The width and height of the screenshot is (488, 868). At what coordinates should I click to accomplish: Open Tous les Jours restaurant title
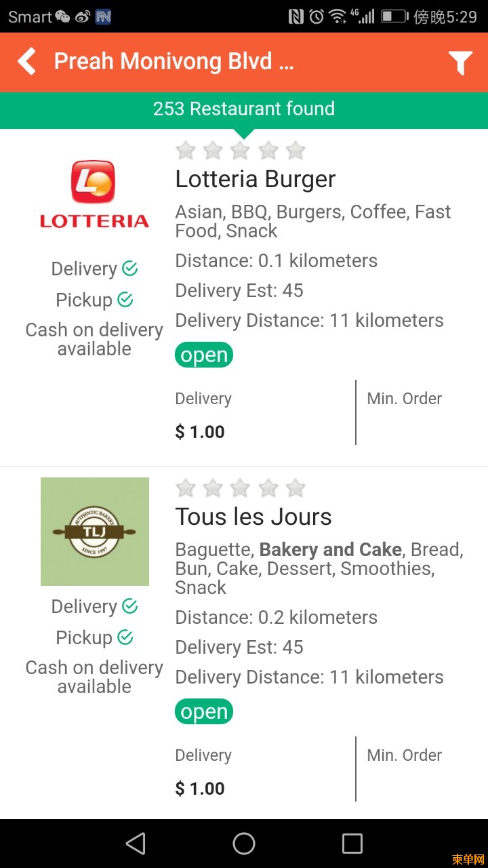point(253,517)
